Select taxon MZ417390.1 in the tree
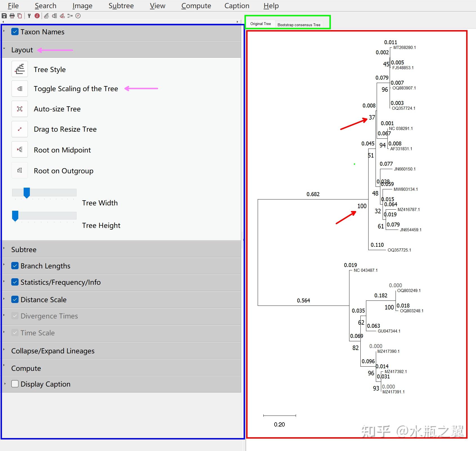Viewport: 476px width, 451px height. [x=389, y=351]
